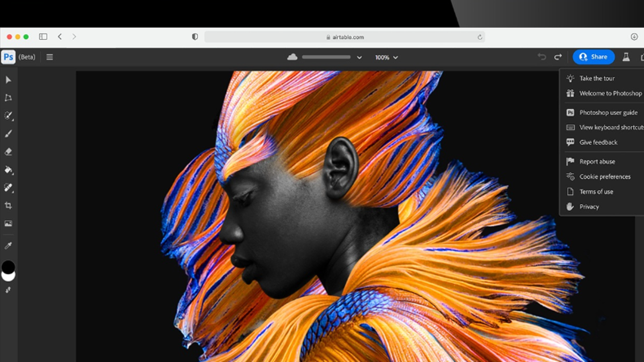Open the document name dropdown chevron

[359, 57]
